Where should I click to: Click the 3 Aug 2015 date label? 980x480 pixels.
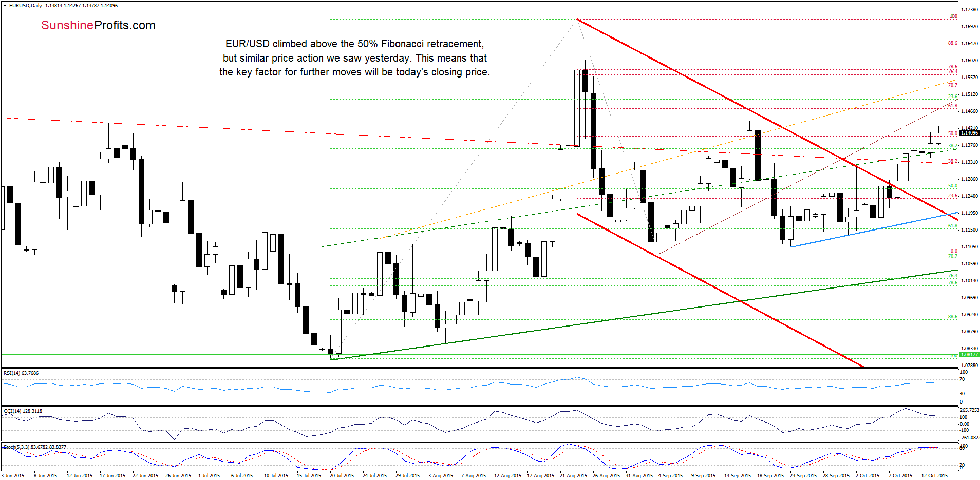(441, 476)
